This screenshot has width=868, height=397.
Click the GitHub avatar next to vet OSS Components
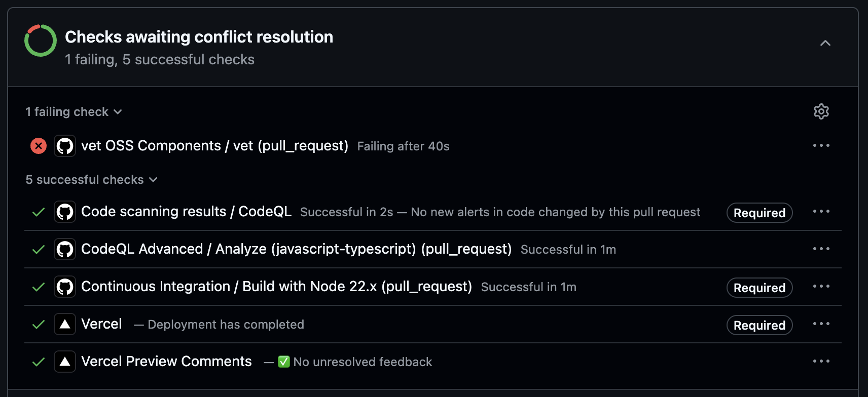(65, 146)
